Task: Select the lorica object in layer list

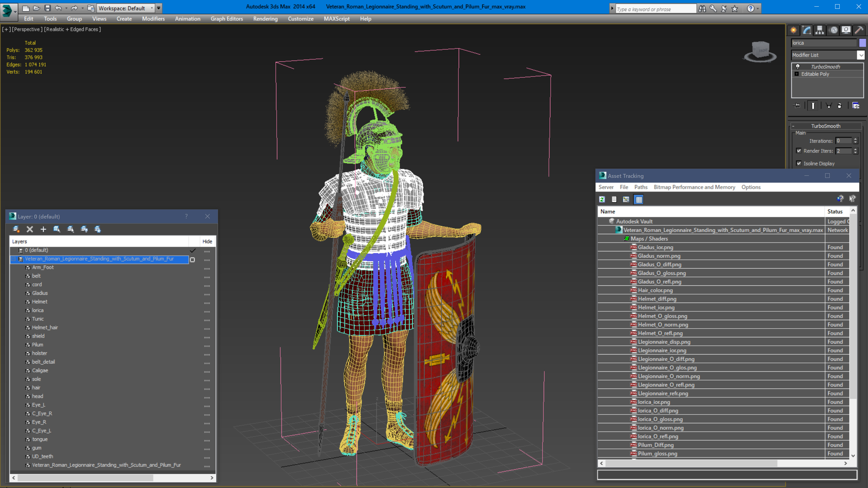Action: tap(38, 310)
